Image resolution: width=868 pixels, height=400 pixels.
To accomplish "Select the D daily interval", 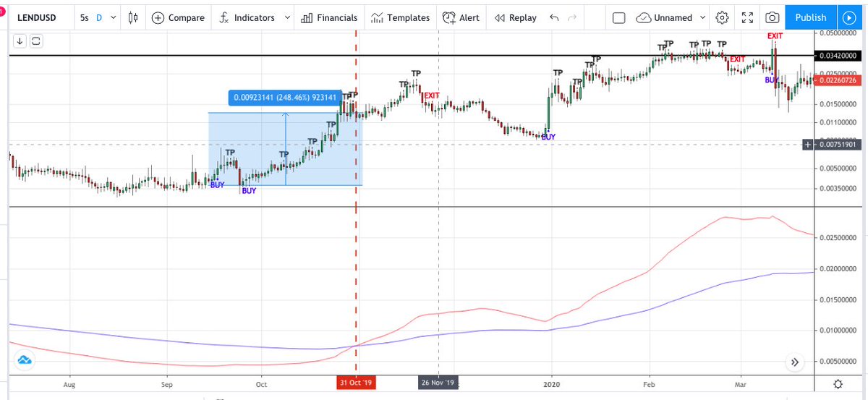I will click(99, 17).
